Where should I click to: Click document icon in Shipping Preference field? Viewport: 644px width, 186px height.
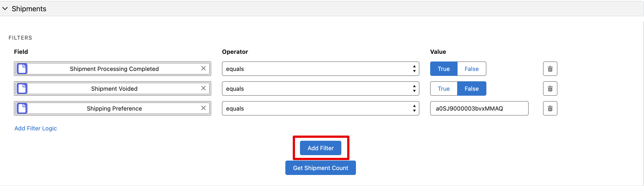tap(22, 108)
